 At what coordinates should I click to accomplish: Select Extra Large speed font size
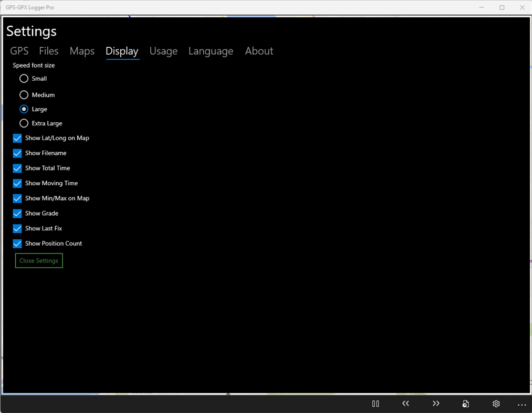pos(24,123)
